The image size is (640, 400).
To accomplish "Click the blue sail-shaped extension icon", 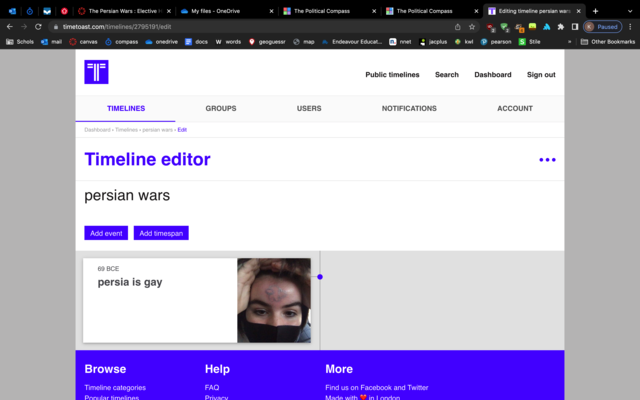I will [547, 27].
